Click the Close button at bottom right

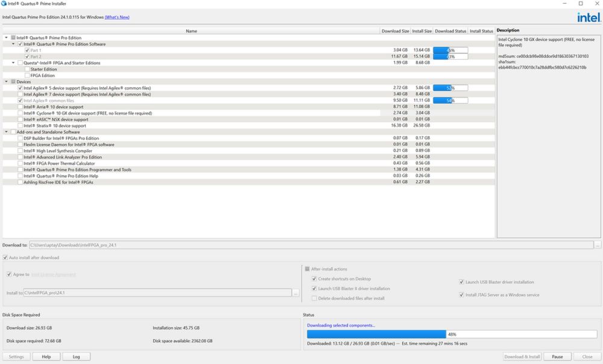(587, 357)
